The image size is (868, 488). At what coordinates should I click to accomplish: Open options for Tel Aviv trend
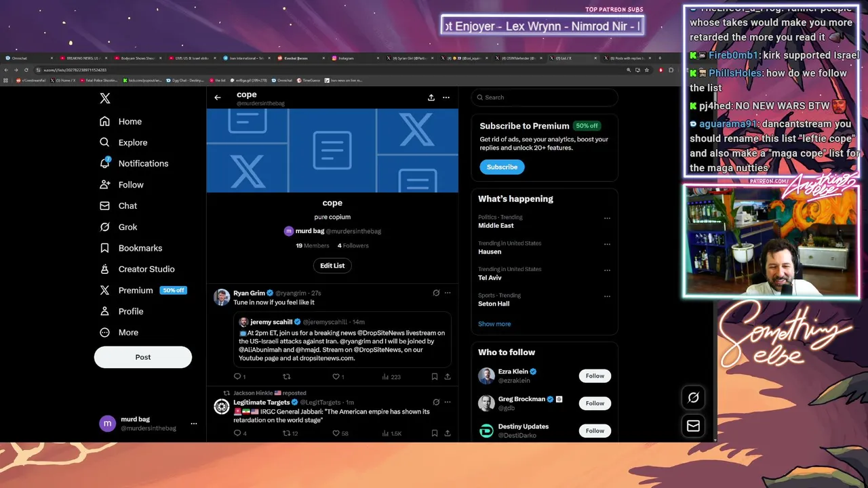click(607, 270)
